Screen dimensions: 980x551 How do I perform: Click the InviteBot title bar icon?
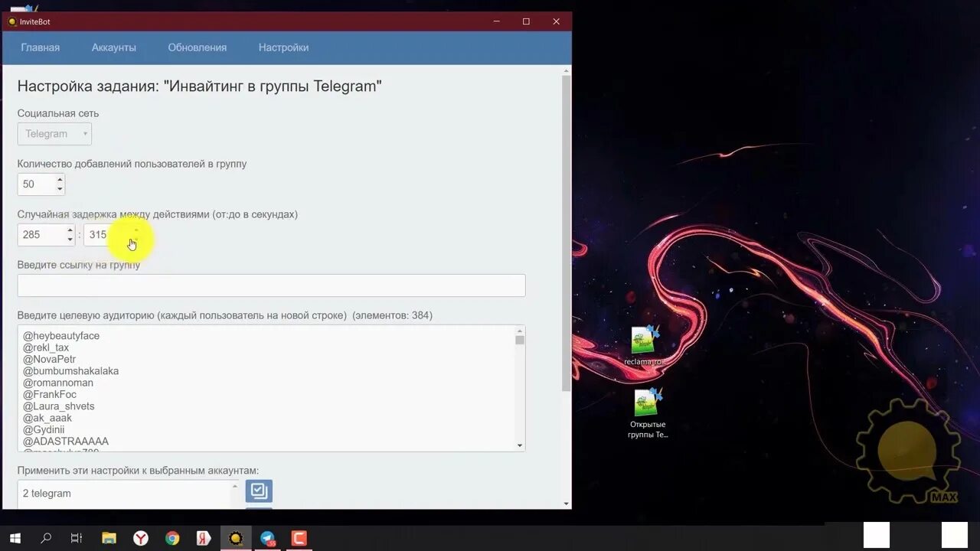click(x=12, y=21)
